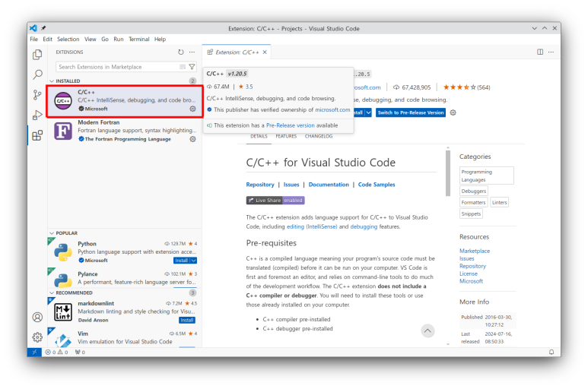Select the Extensions view icon

37,135
